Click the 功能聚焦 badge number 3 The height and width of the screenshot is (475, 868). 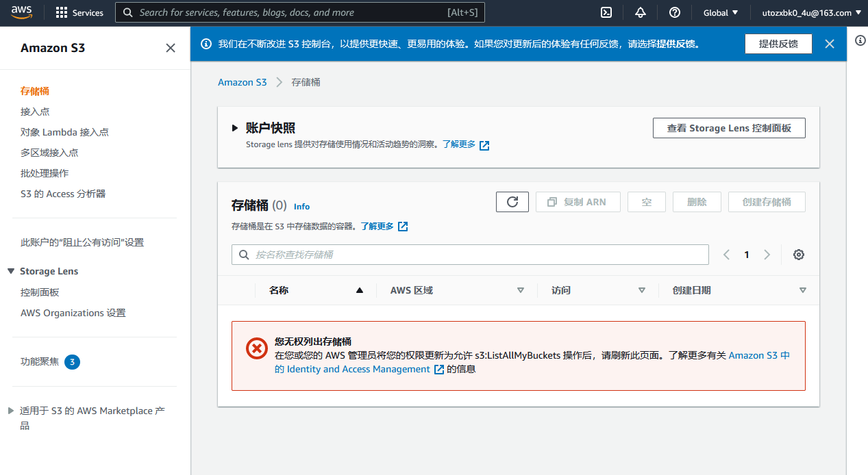click(72, 362)
